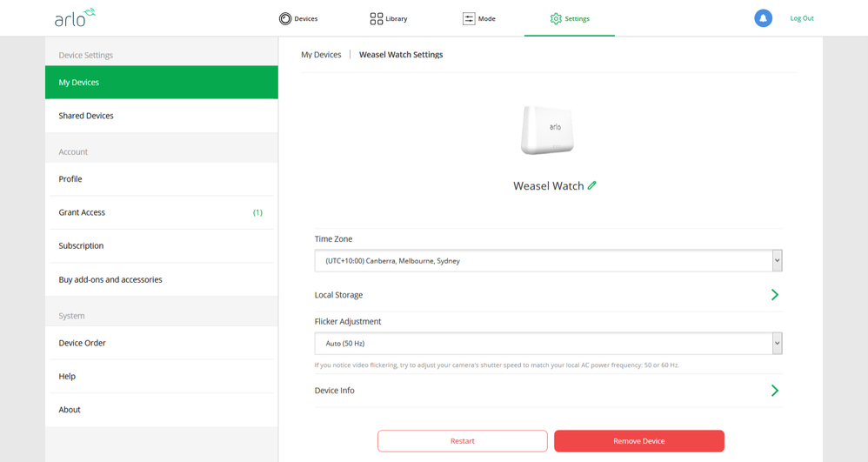Open the Help page
868x462 pixels.
[x=162, y=376]
